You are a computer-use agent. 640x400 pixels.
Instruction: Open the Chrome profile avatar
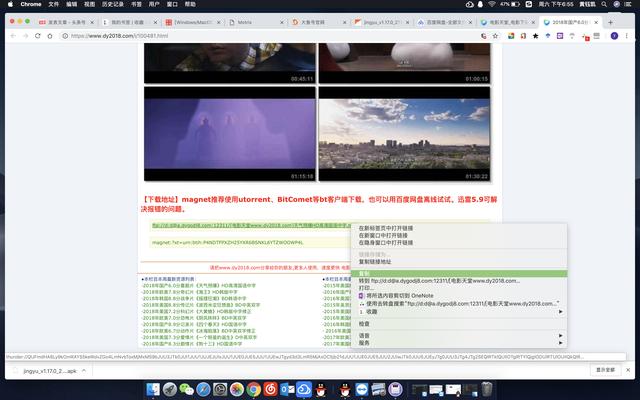[614, 36]
